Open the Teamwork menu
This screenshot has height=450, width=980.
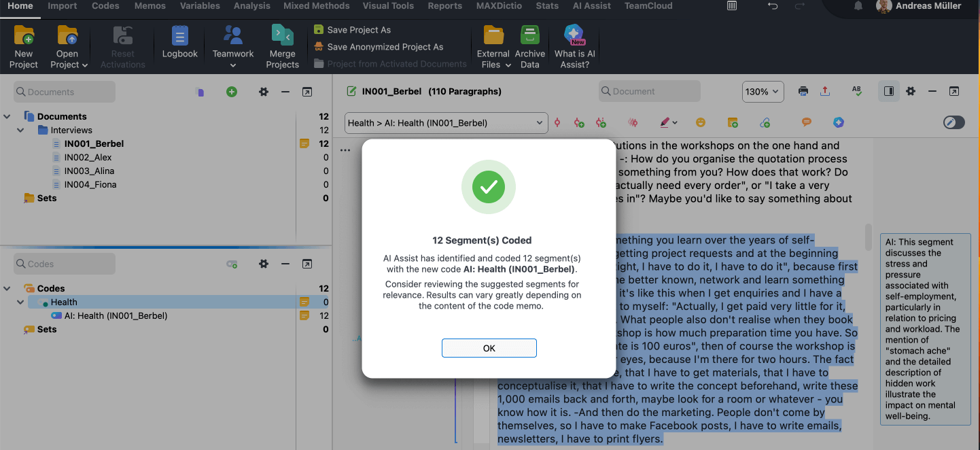[233, 46]
